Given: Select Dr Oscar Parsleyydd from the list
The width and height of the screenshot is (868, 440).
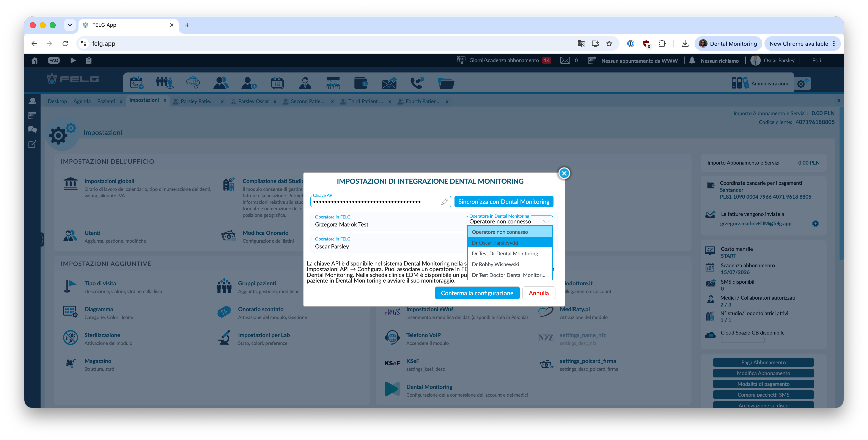Looking at the screenshot, I should [x=509, y=243].
